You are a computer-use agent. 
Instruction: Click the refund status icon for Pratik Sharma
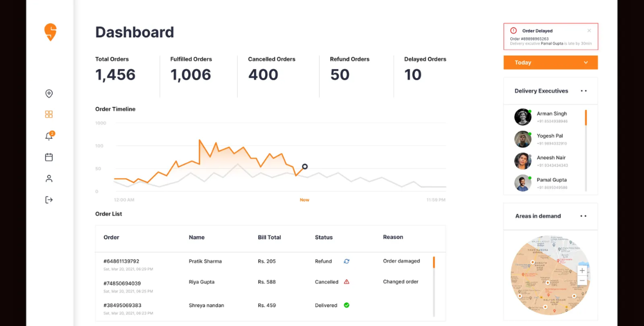[346, 261]
